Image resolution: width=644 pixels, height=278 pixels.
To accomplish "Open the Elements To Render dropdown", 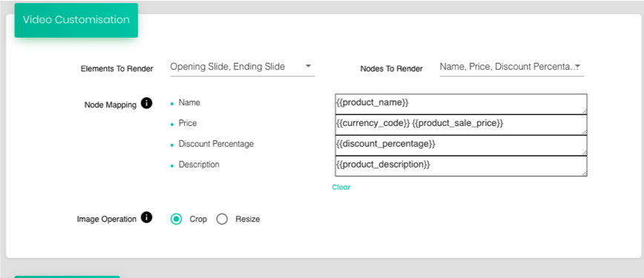I will pyautogui.click(x=243, y=67).
